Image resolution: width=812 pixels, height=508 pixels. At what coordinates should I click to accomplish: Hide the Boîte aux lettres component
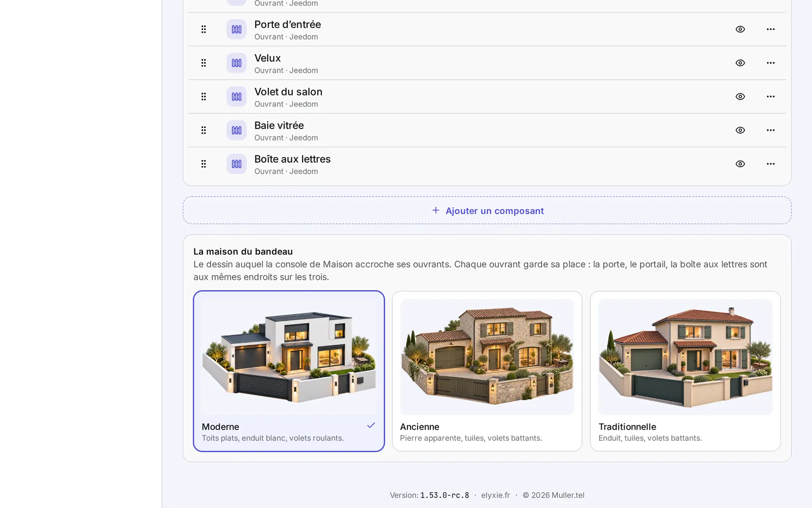(740, 164)
